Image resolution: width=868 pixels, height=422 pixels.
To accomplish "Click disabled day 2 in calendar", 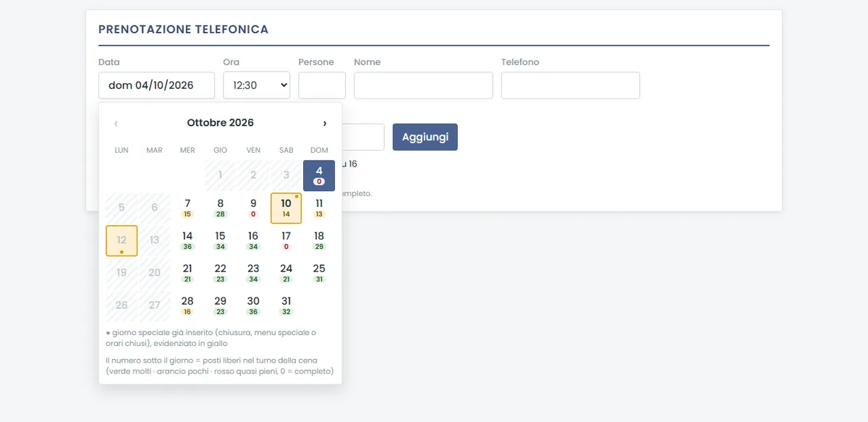I will [x=253, y=175].
